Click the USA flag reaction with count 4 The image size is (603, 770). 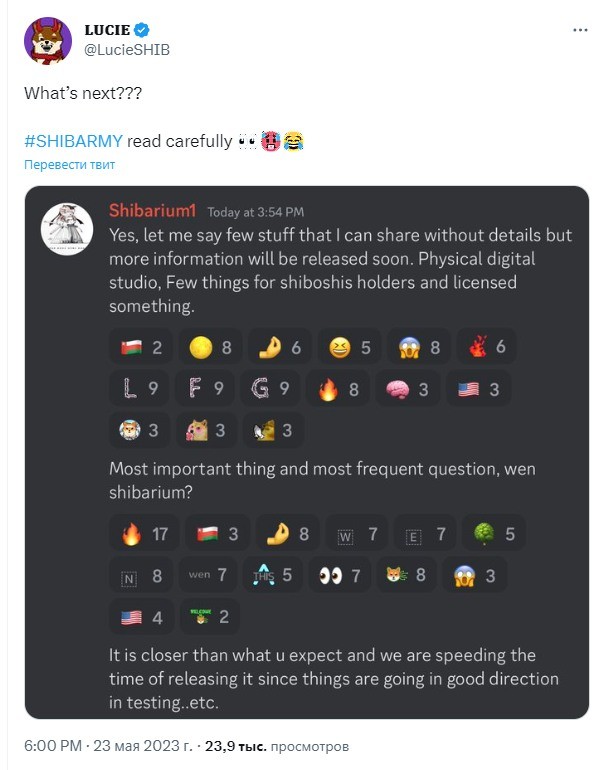(x=142, y=617)
